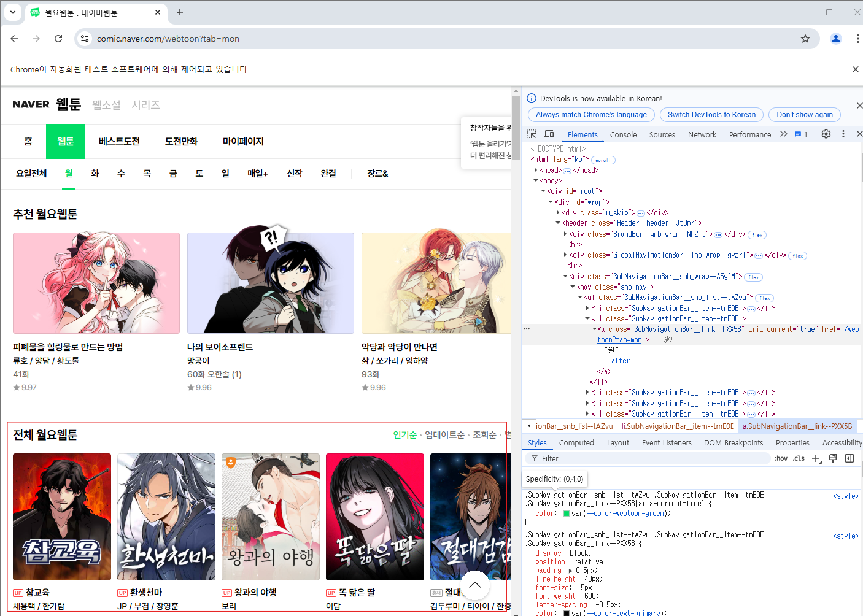
Task: Click the scroll badge on html element
Action: click(x=603, y=160)
